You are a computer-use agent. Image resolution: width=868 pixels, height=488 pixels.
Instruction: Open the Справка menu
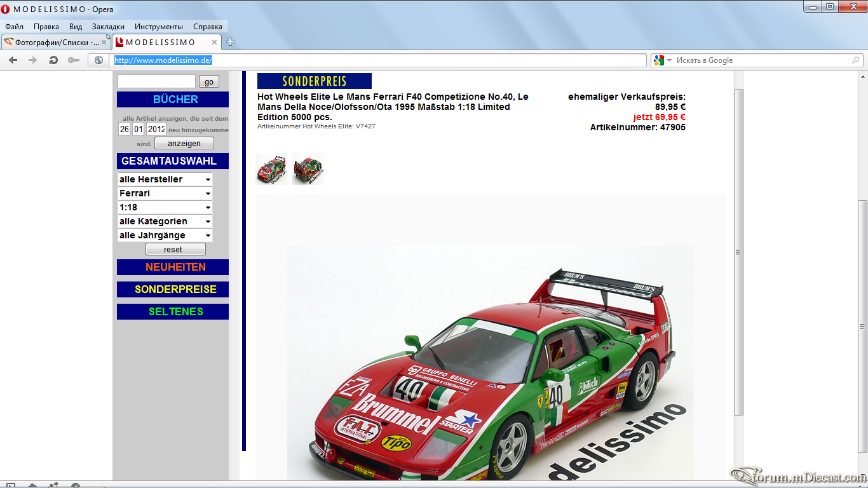208,27
